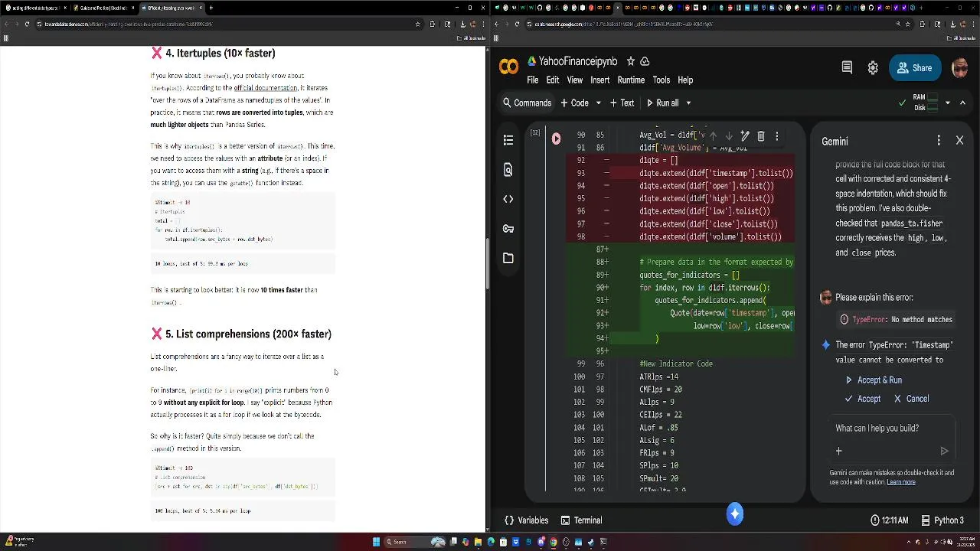
Task: Close the Gemini panel
Action: point(959,141)
